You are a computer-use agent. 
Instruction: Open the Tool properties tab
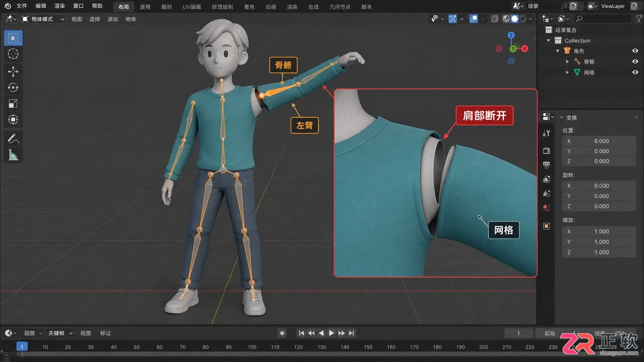tap(546, 133)
